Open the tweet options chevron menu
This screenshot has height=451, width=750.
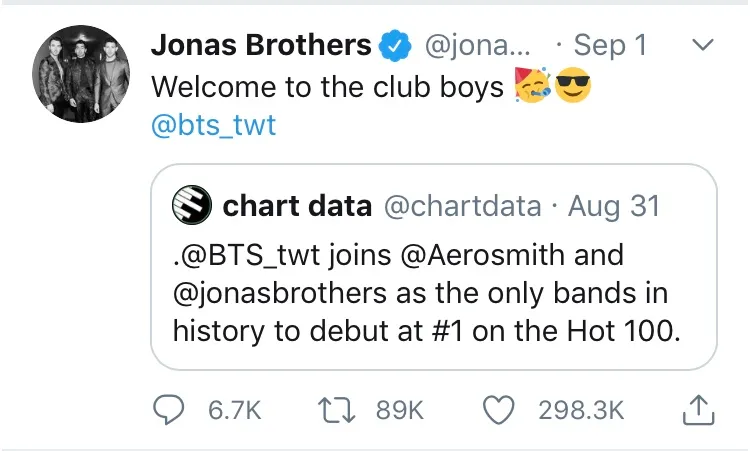[703, 45]
